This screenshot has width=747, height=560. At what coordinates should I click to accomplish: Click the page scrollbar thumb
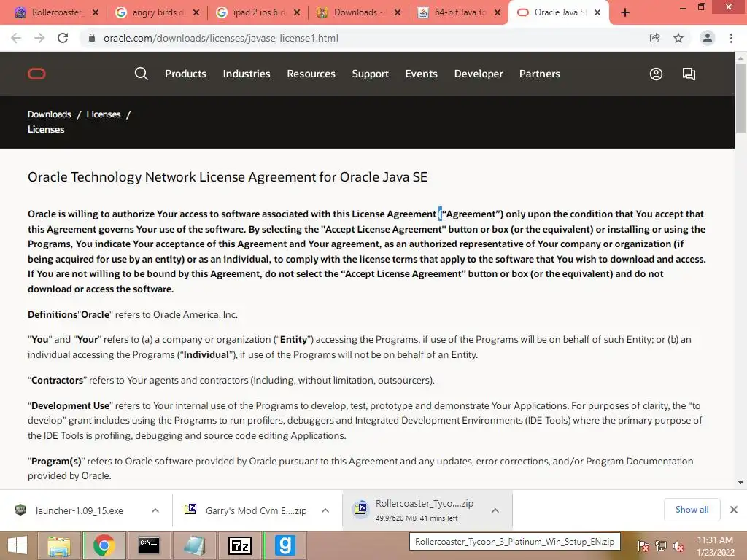pyautogui.click(x=740, y=98)
